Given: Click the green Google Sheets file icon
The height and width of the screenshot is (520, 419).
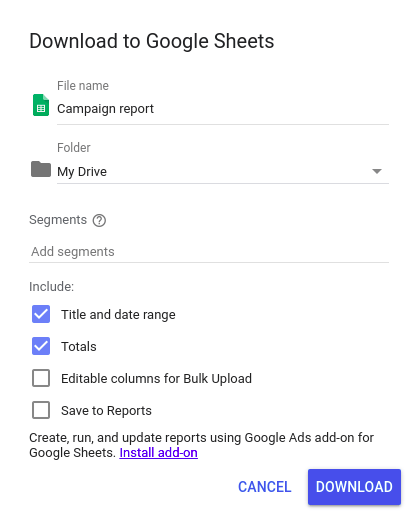Looking at the screenshot, I should (41, 105).
